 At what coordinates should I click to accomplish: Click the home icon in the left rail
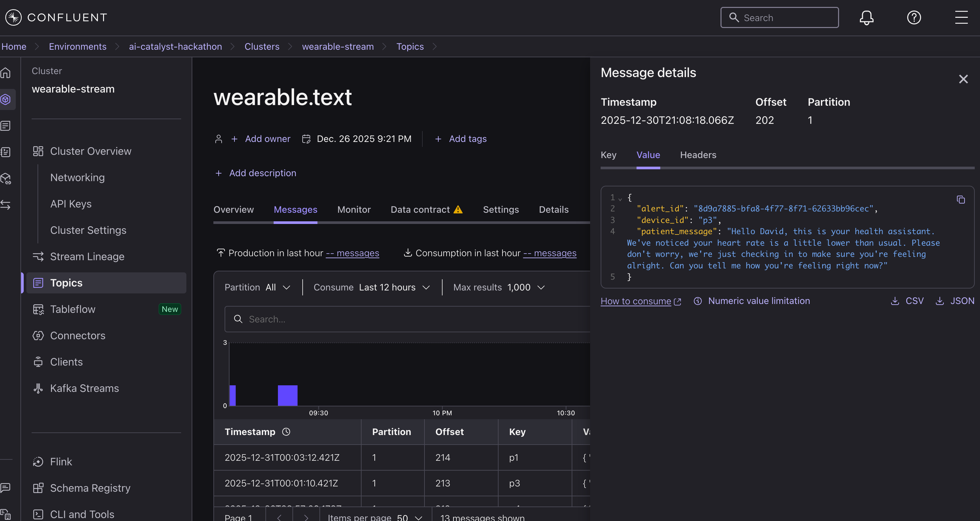(x=6, y=73)
